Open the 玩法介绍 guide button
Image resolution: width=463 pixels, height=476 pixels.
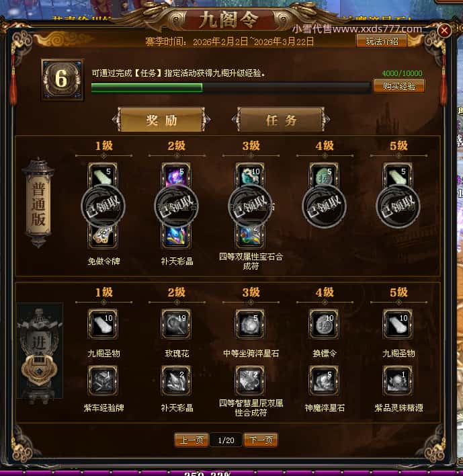pyautogui.click(x=382, y=42)
